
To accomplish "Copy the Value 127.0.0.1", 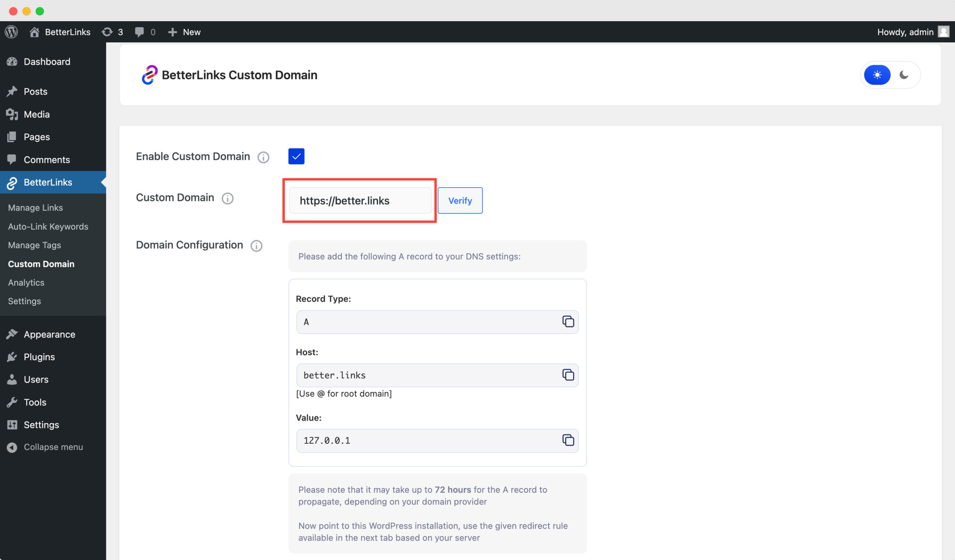I will [x=568, y=440].
